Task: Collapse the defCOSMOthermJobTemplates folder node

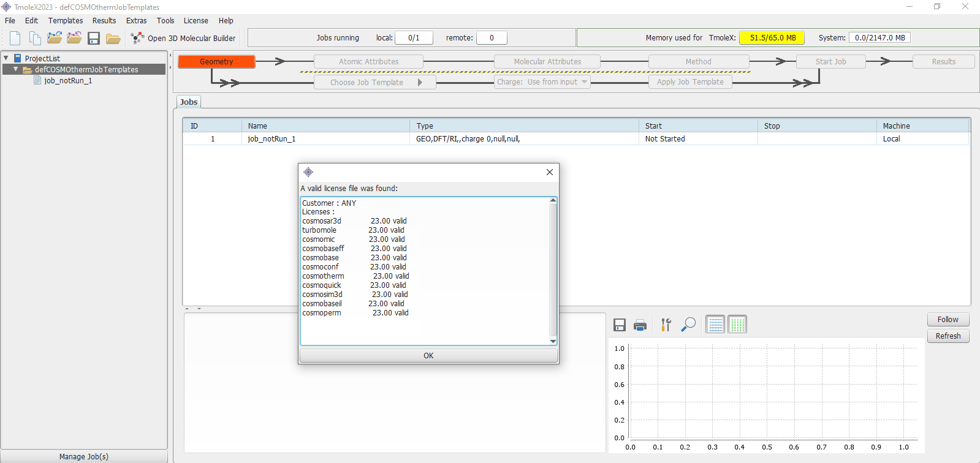Action: [16, 69]
